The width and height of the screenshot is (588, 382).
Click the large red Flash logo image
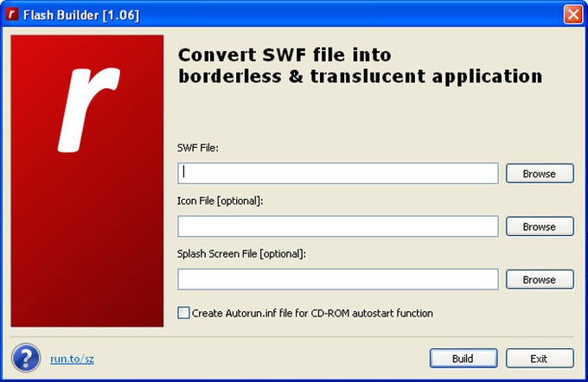[87, 181]
